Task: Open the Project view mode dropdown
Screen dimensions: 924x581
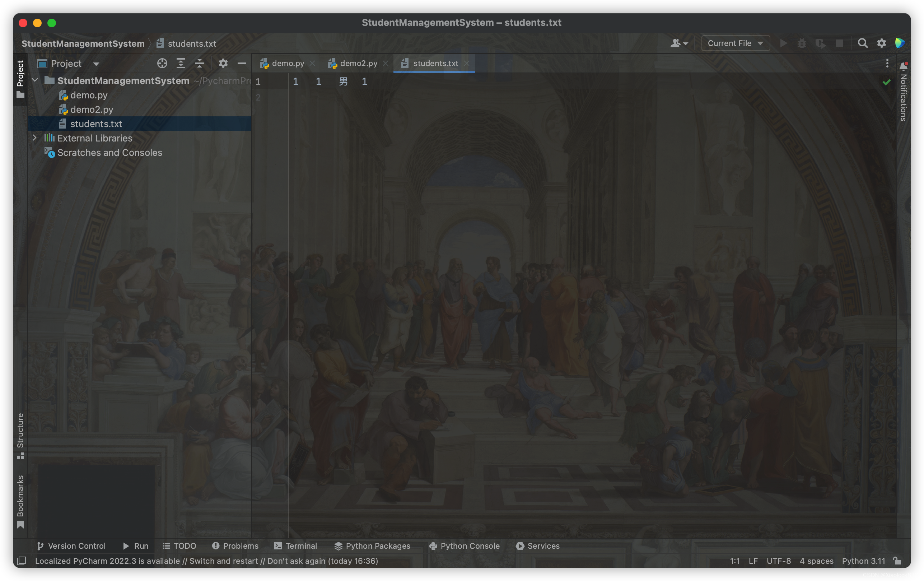Action: click(x=96, y=64)
